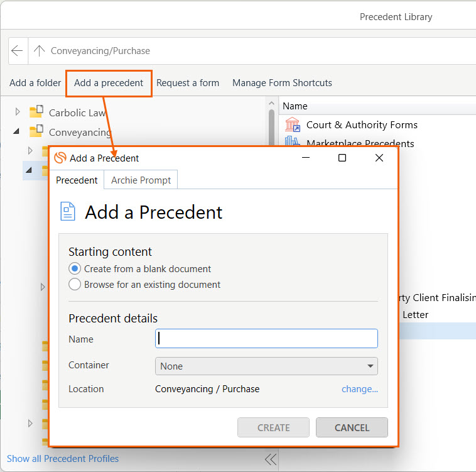Screen dimensions: 476x472
Task: Switch to the Archie Prompt tab
Action: [141, 180]
